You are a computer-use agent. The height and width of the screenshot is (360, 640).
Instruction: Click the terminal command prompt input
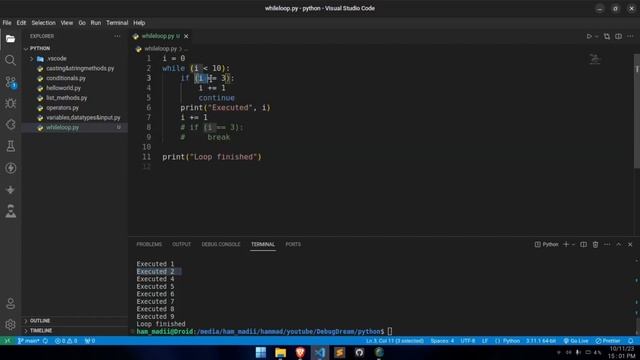pos(390,331)
